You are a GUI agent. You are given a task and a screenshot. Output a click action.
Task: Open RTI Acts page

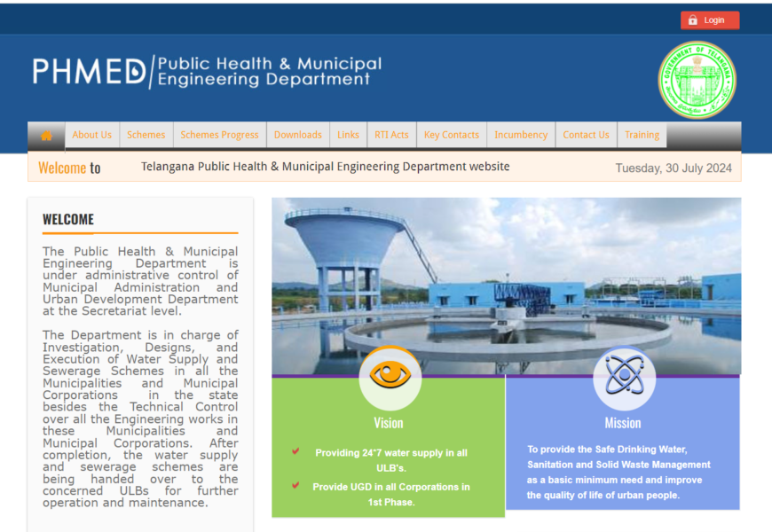[391, 135]
